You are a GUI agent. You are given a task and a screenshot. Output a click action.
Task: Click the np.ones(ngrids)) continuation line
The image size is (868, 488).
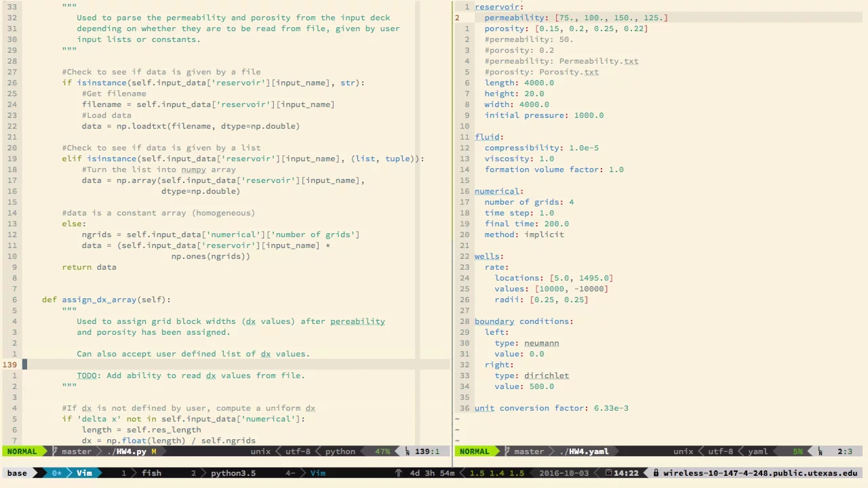tap(210, 256)
